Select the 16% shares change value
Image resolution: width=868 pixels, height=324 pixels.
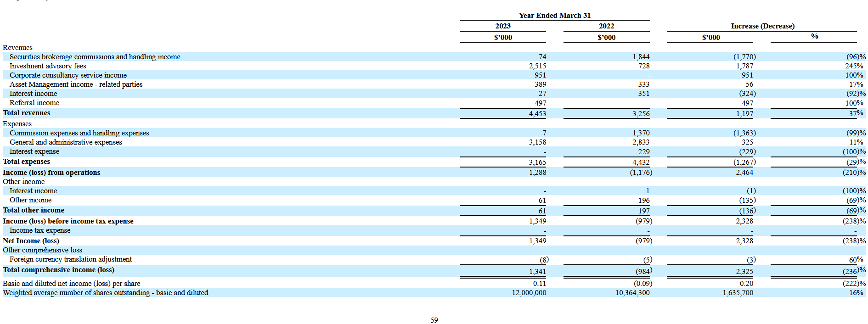tap(856, 293)
